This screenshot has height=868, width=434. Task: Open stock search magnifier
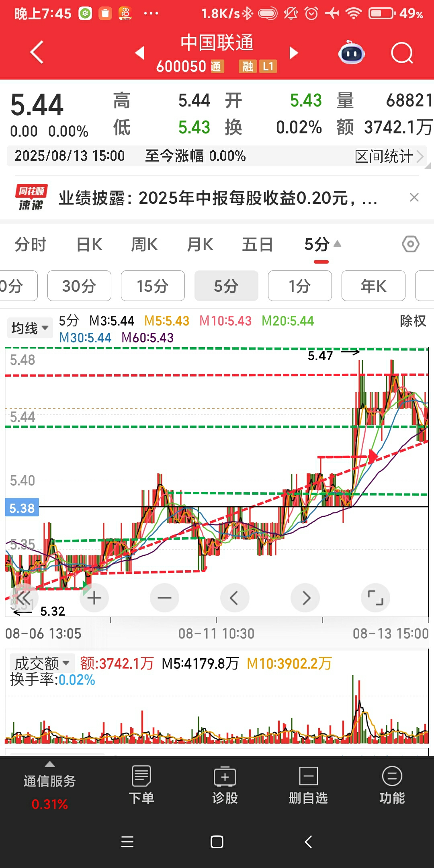coord(402,53)
